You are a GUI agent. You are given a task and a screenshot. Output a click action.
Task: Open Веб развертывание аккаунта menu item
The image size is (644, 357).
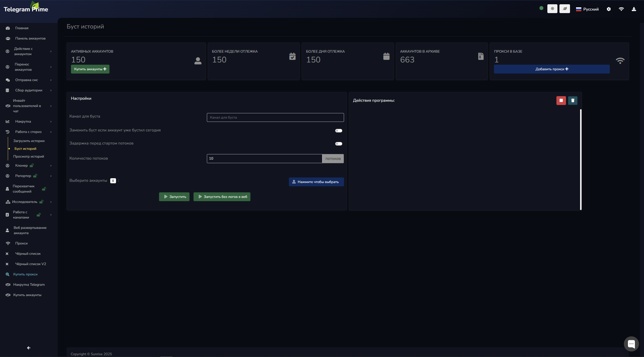pyautogui.click(x=30, y=230)
